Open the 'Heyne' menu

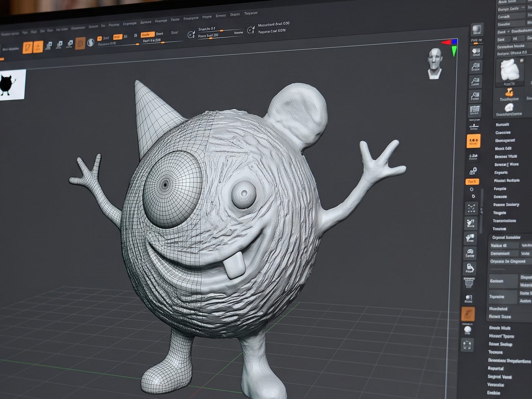(x=207, y=17)
